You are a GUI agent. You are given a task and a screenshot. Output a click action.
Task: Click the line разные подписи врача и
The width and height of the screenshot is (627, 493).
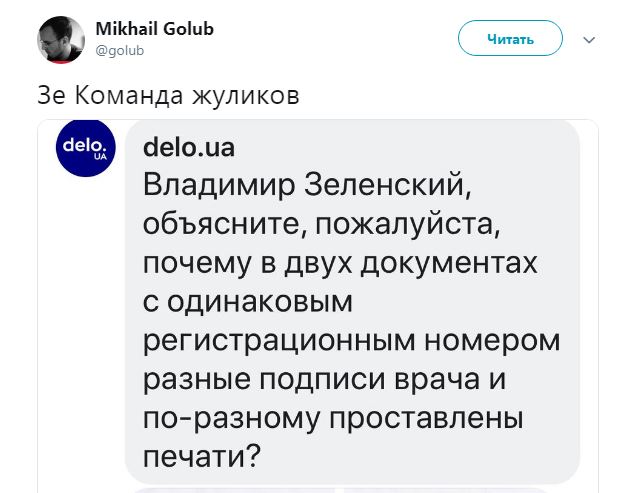coord(324,379)
